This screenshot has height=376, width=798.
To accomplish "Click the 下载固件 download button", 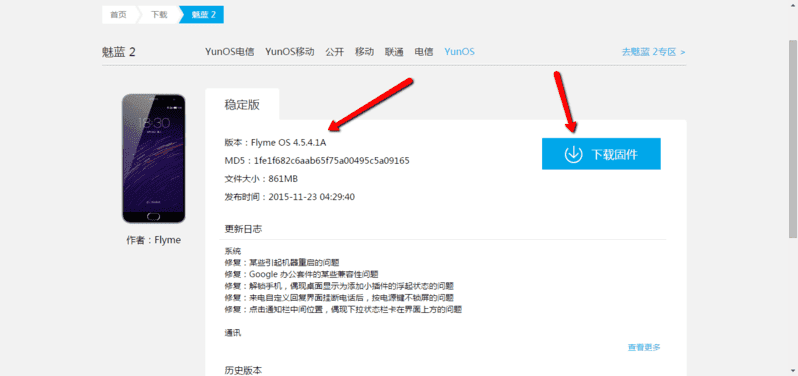I will click(601, 154).
